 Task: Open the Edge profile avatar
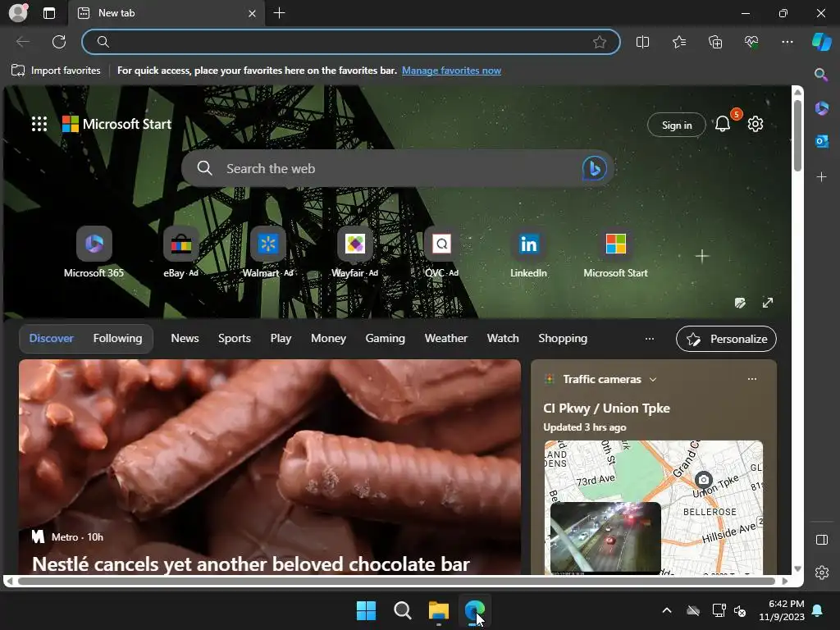click(x=18, y=13)
